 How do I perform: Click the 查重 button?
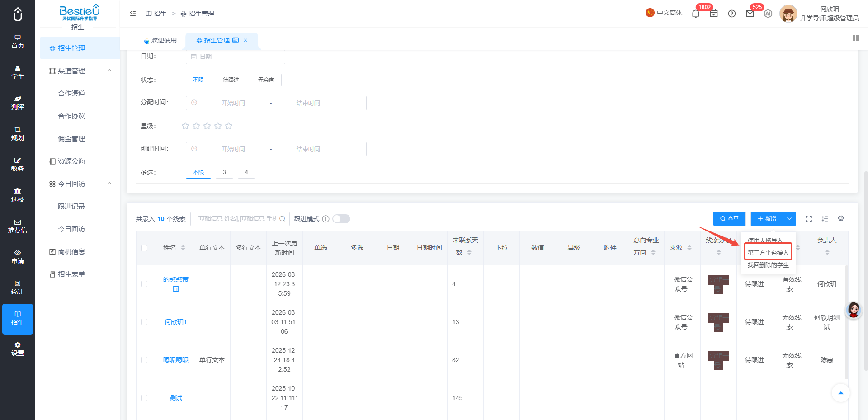[x=729, y=219]
